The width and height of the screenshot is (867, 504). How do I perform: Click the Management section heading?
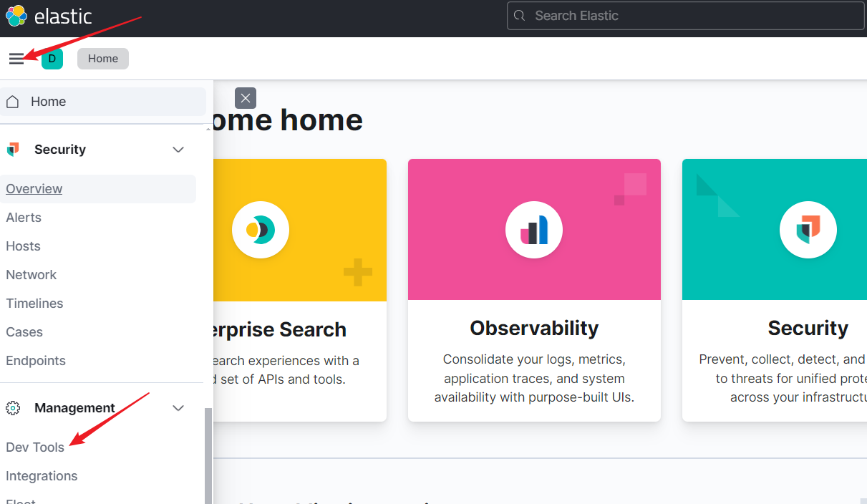pos(74,408)
